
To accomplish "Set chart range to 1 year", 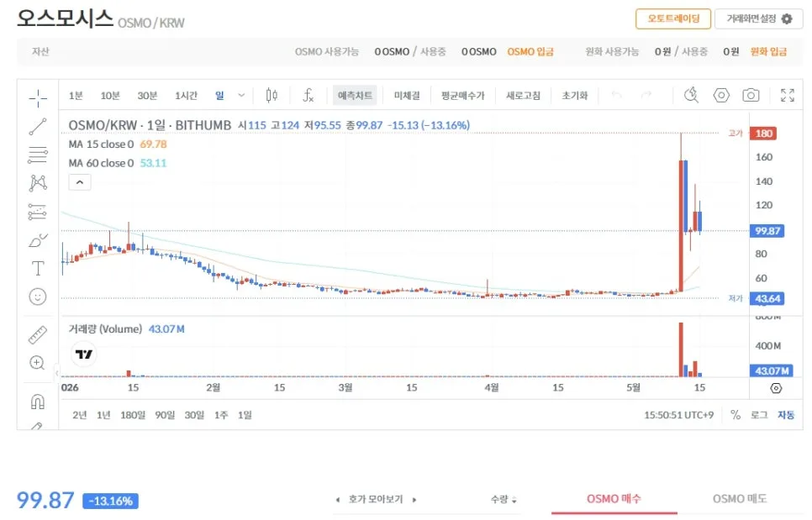I will pyautogui.click(x=103, y=415).
